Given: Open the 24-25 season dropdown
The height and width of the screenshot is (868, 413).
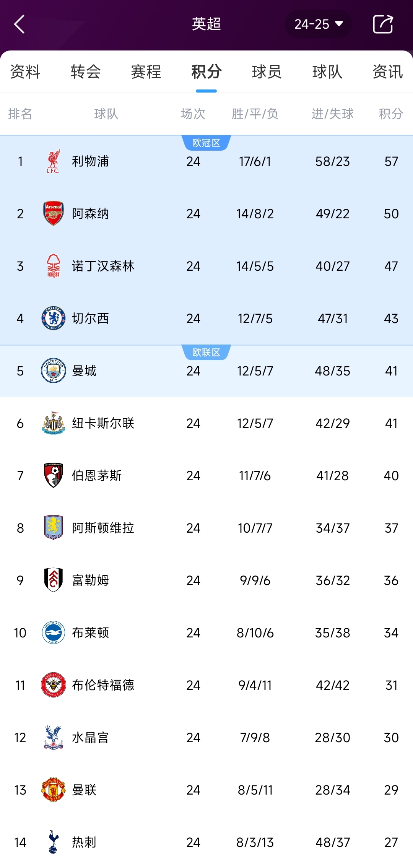Looking at the screenshot, I should click(x=318, y=24).
